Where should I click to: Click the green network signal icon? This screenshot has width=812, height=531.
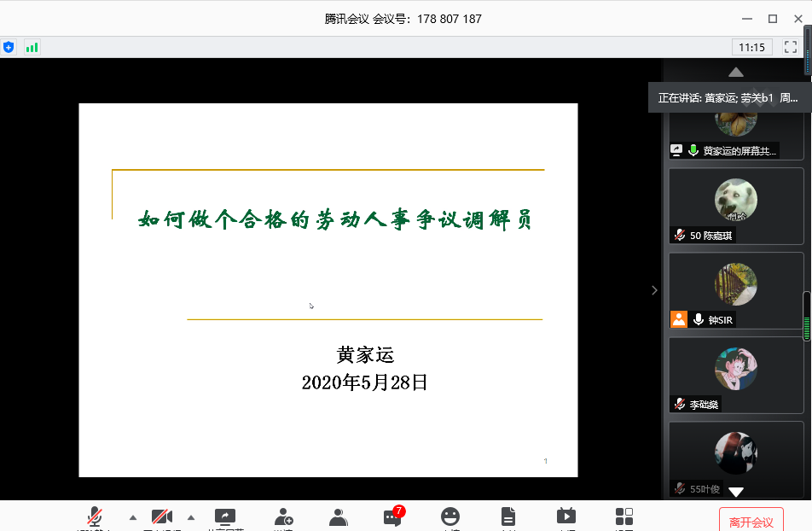click(x=32, y=47)
